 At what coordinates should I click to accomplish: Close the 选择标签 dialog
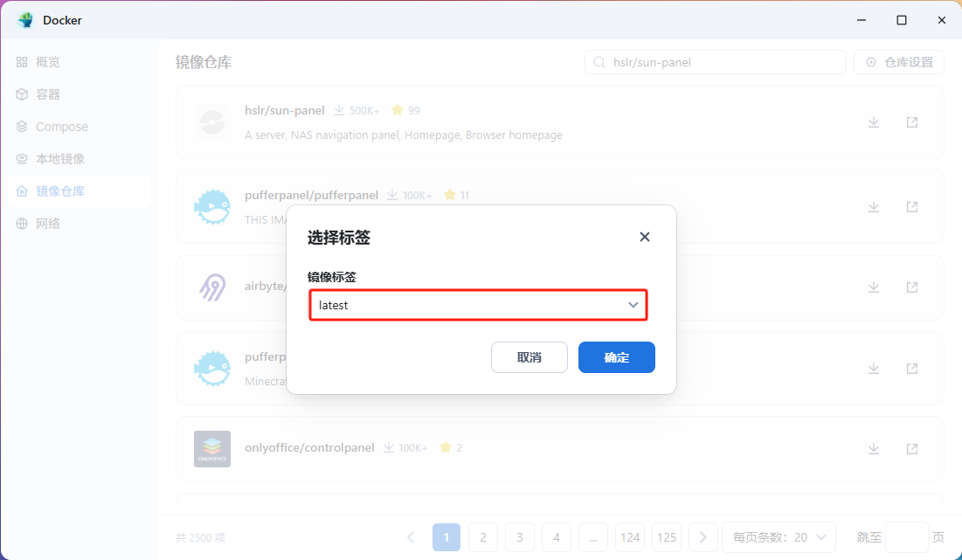tap(644, 237)
